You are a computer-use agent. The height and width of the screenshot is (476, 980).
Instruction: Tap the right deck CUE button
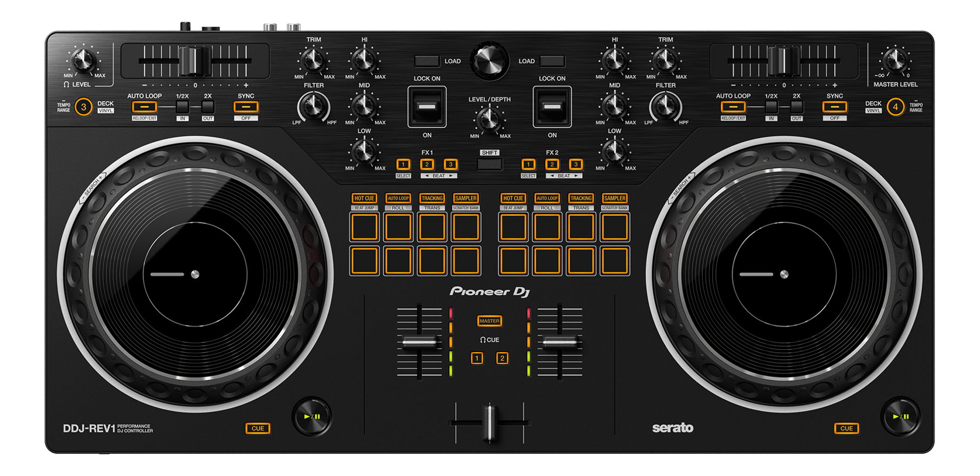(x=846, y=428)
